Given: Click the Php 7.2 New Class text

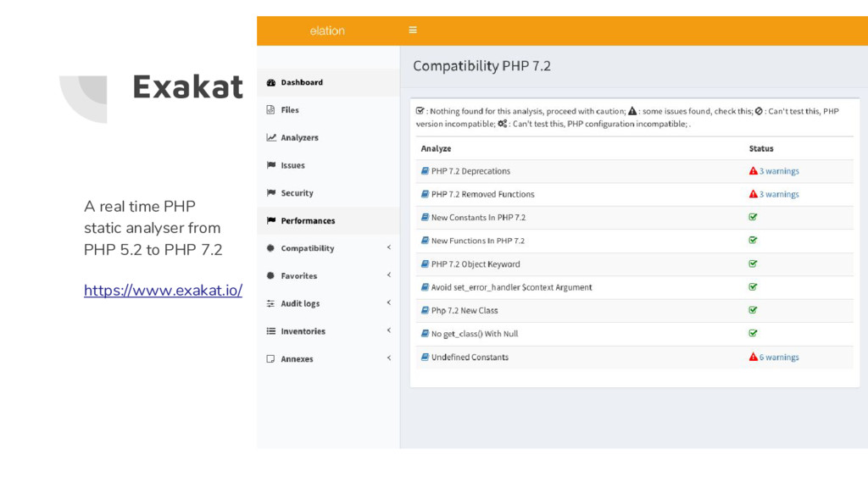Looking at the screenshot, I should (x=465, y=310).
